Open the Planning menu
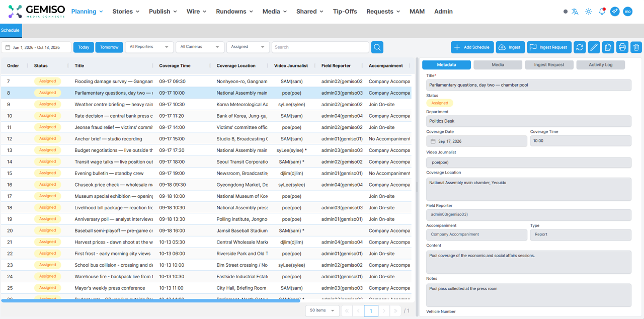This screenshot has height=319, width=644. pyautogui.click(x=87, y=12)
